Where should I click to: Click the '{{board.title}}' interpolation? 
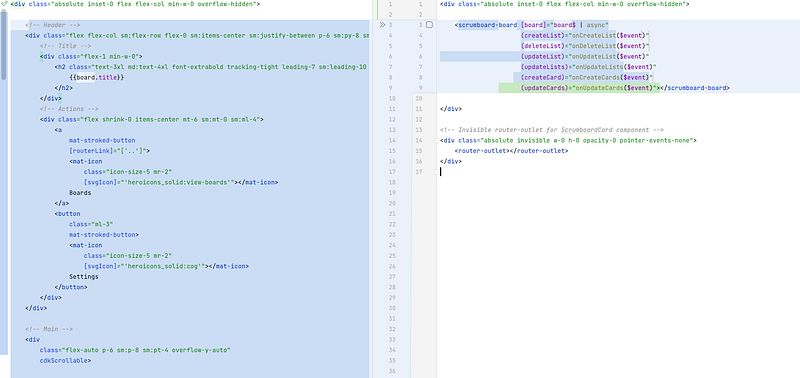(97, 78)
